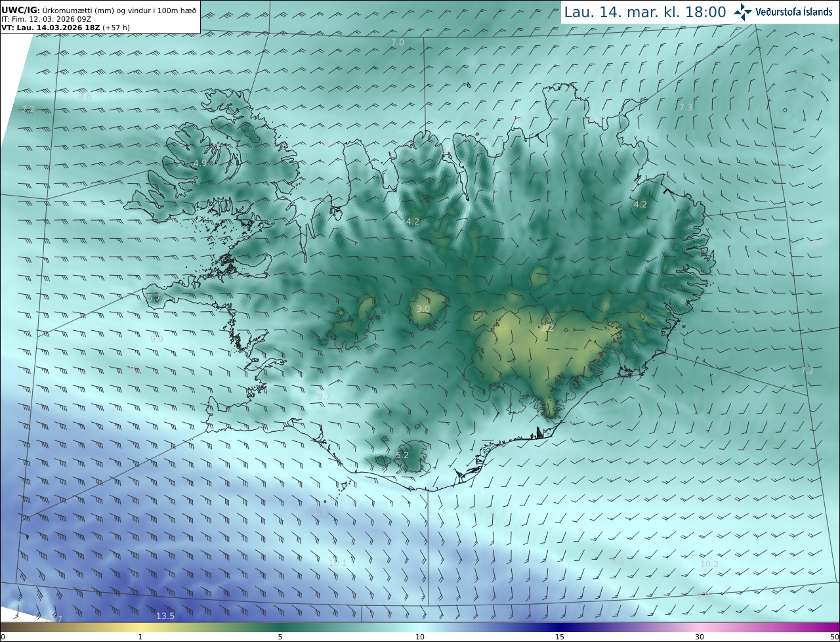Click the 9.7 value on the map
The image size is (840, 642).
[x=324, y=397]
